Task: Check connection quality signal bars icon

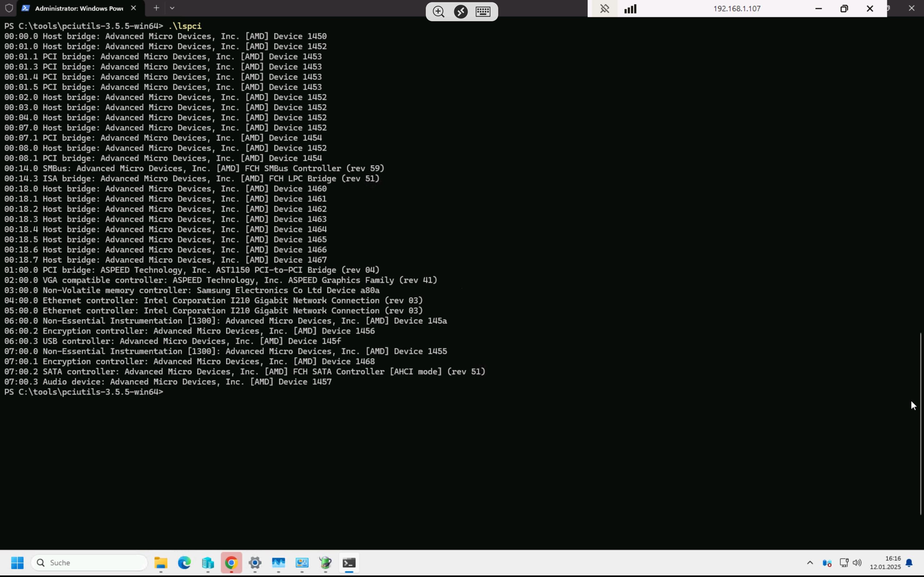Action: point(630,8)
